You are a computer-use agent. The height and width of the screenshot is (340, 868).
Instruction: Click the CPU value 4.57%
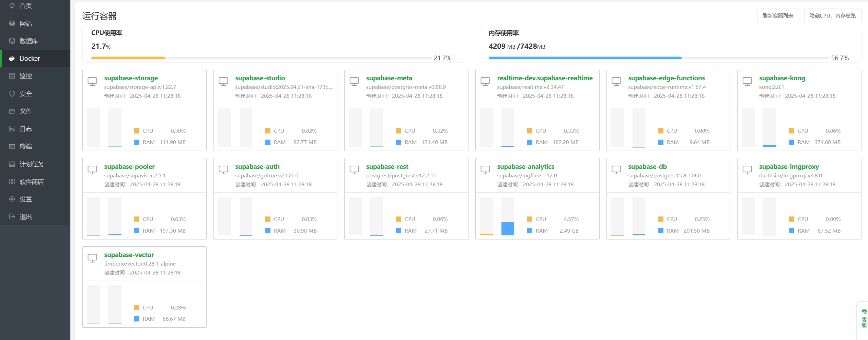(x=571, y=219)
